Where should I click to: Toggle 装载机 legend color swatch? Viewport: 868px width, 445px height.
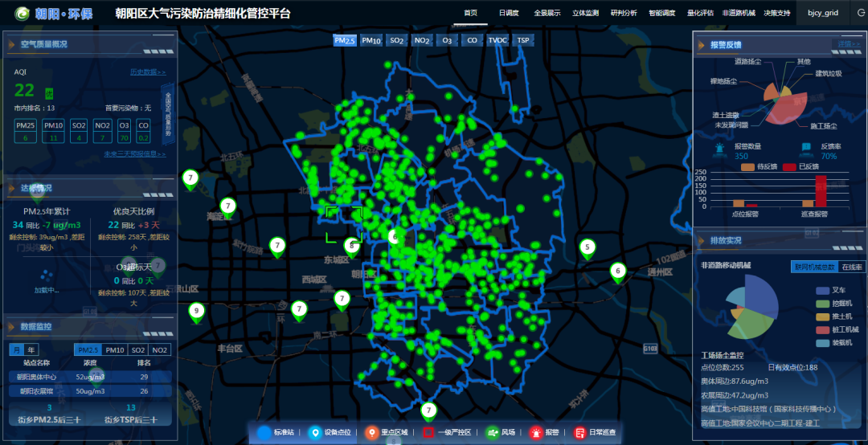coord(822,343)
